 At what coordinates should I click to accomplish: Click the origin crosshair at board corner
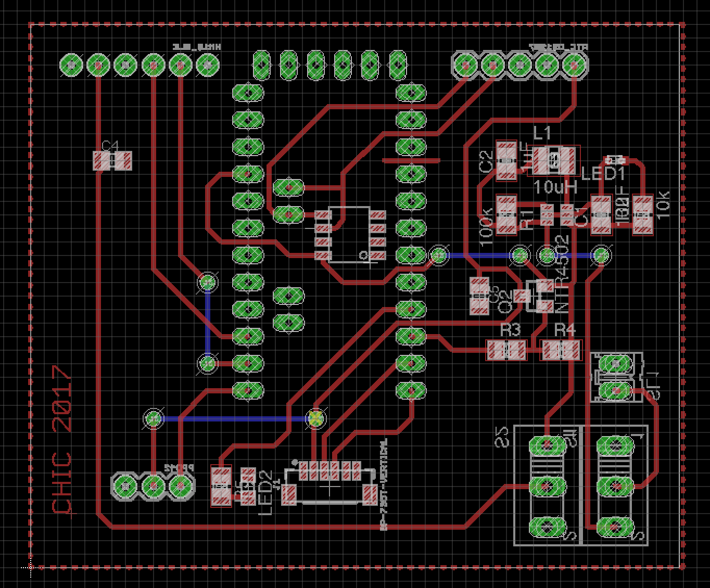point(30,567)
